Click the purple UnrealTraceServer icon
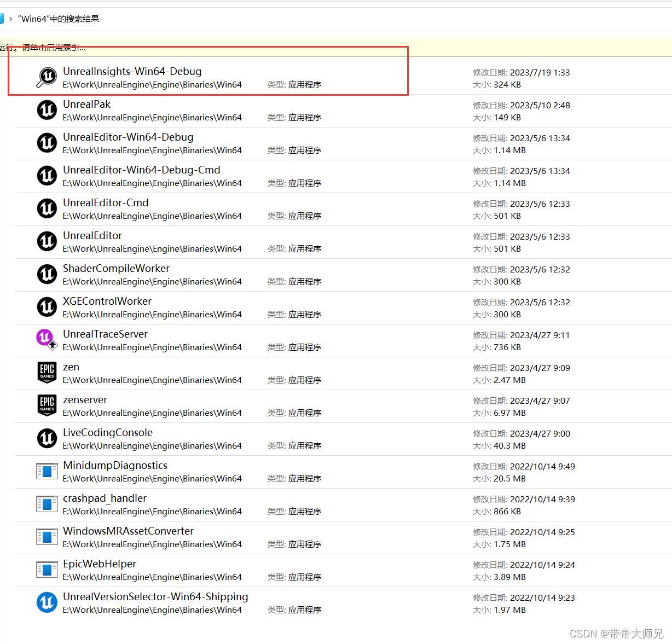The width and height of the screenshot is (672, 644). tap(47, 339)
